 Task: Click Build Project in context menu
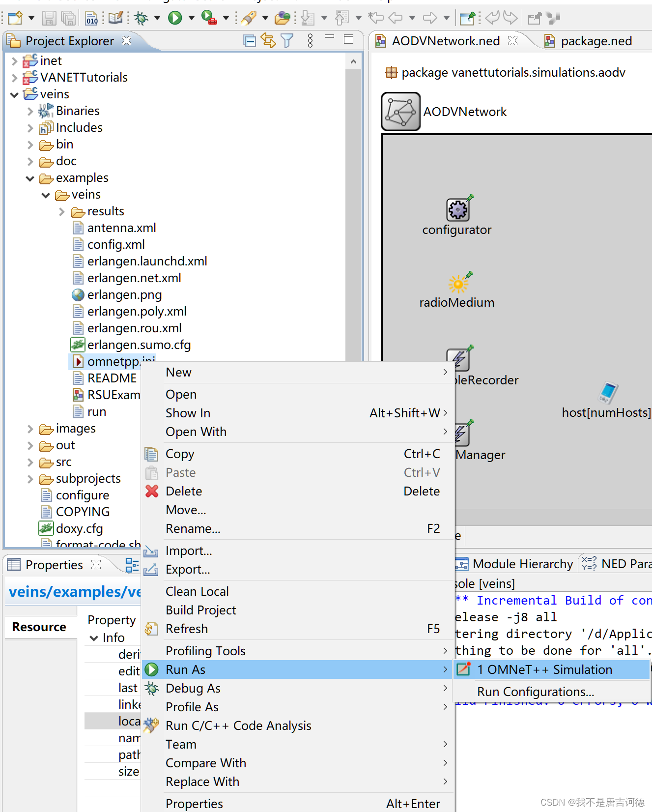tap(298, 610)
